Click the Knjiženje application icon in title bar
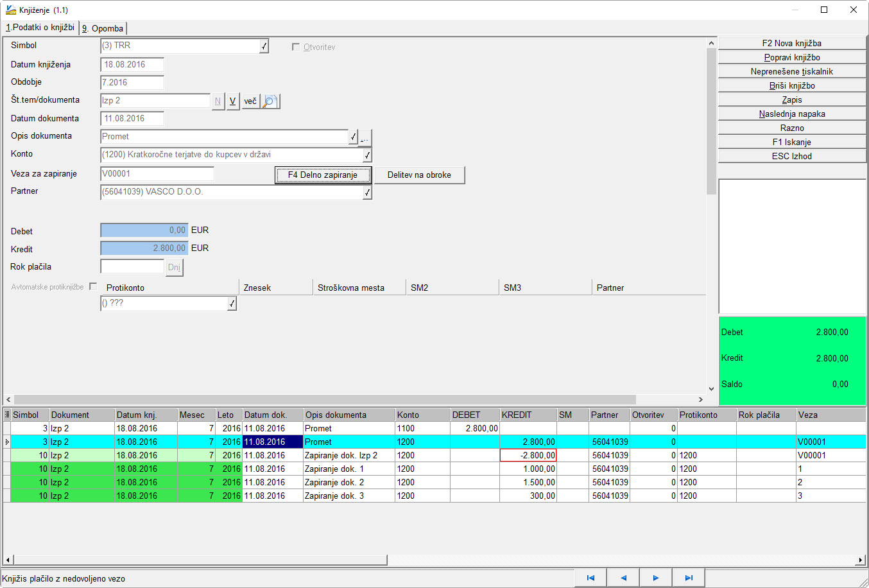 tap(10, 10)
